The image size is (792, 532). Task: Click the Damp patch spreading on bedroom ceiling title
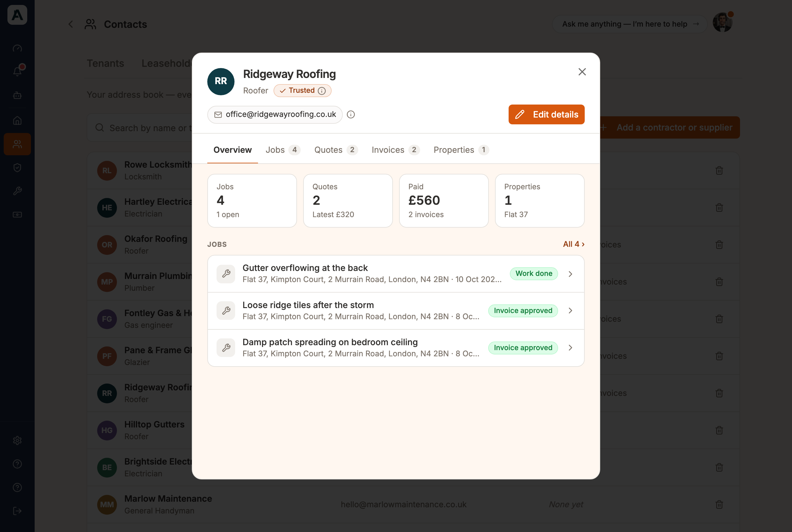(330, 342)
